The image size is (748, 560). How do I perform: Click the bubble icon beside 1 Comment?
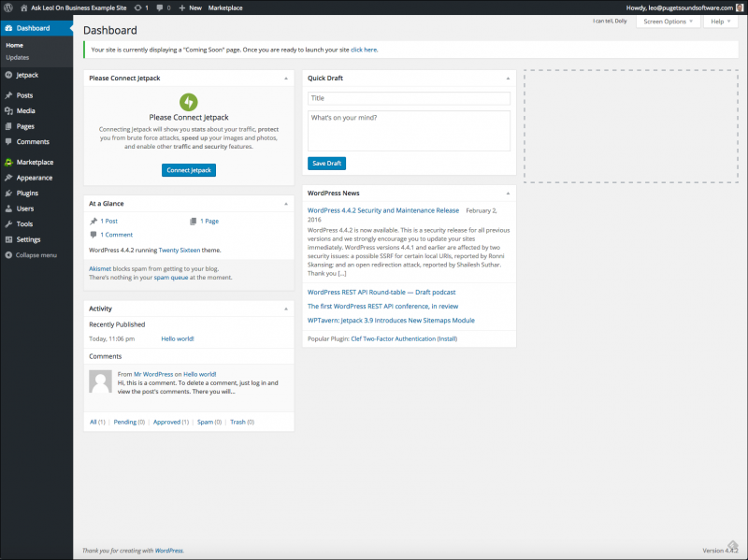pos(93,235)
